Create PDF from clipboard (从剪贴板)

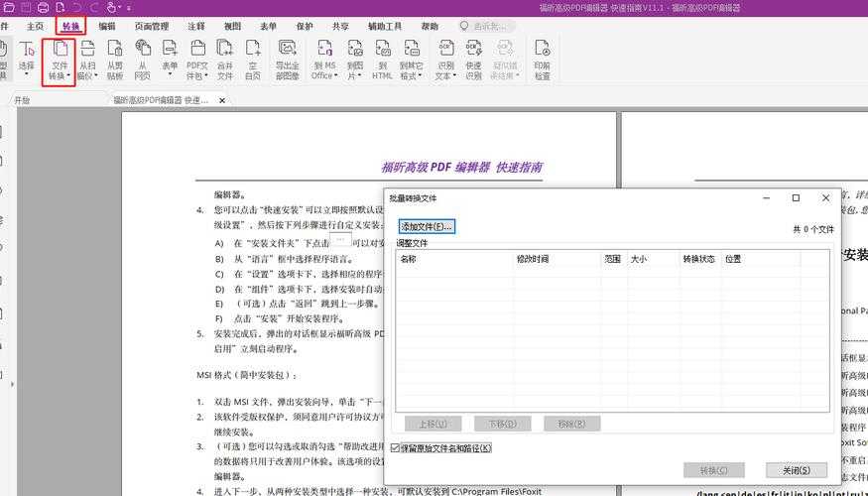click(115, 60)
